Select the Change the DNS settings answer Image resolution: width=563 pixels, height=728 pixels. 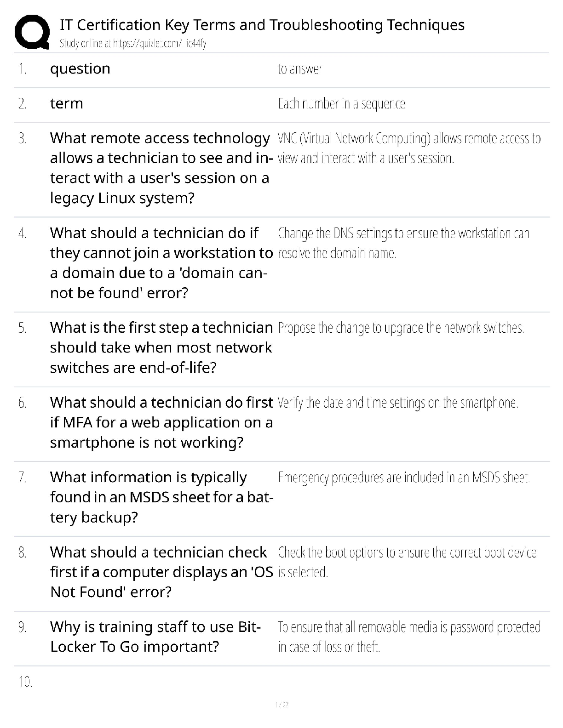pyautogui.click(x=403, y=243)
